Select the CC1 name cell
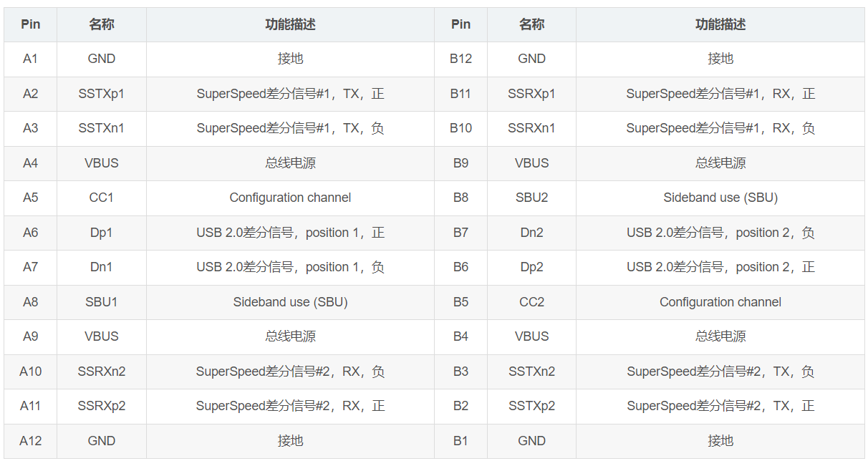The image size is (868, 461). pos(102,198)
